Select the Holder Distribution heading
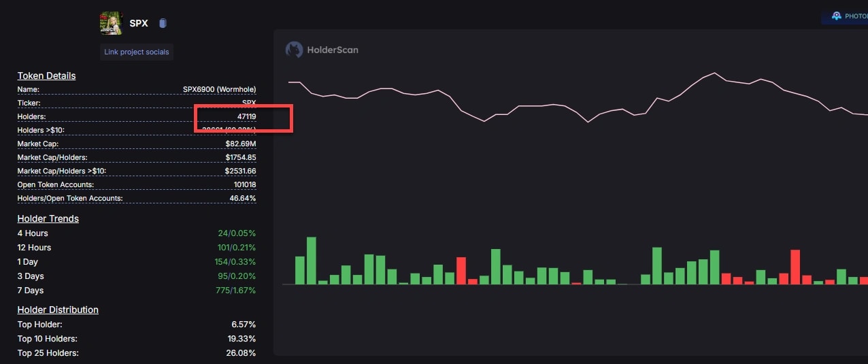The width and height of the screenshot is (868, 364). [x=58, y=310]
